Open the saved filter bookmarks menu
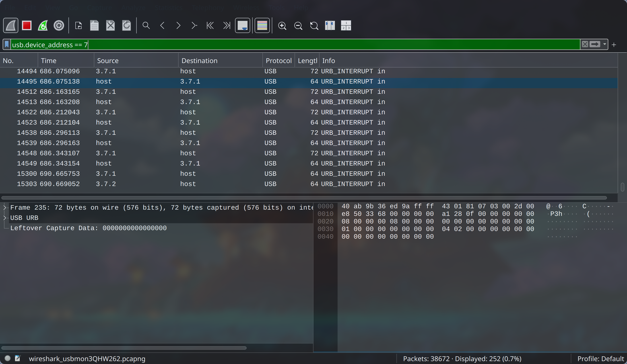627x364 pixels. (x=6, y=45)
